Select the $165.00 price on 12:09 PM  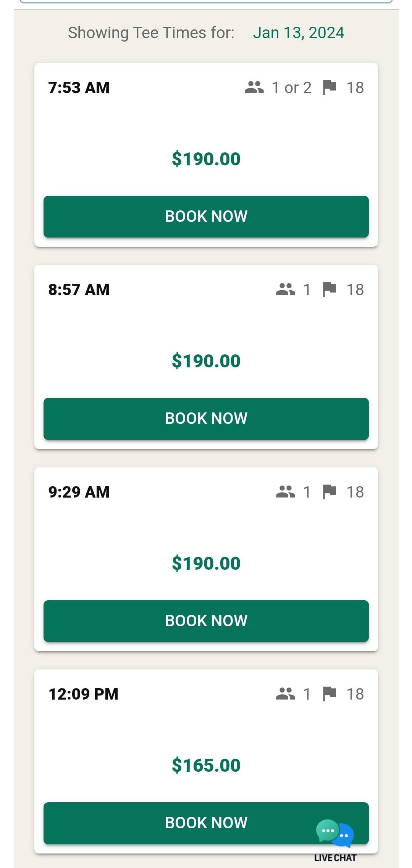pyautogui.click(x=206, y=765)
